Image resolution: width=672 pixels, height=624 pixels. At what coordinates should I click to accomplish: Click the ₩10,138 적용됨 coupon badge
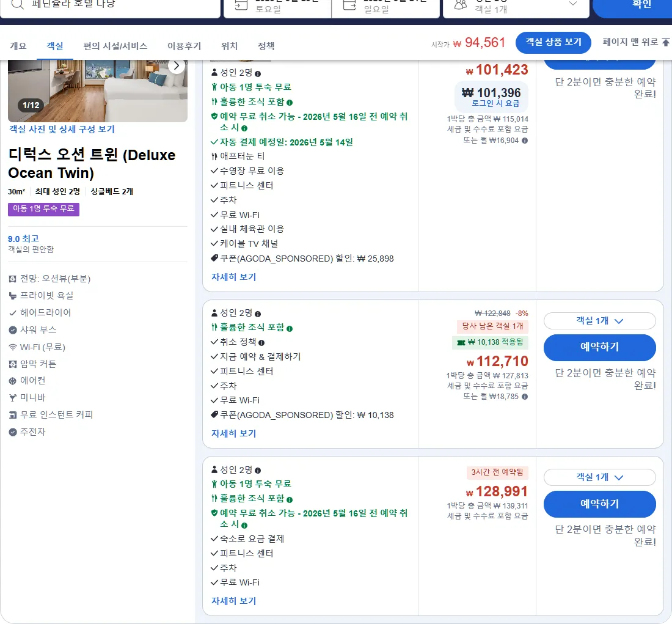tap(491, 342)
